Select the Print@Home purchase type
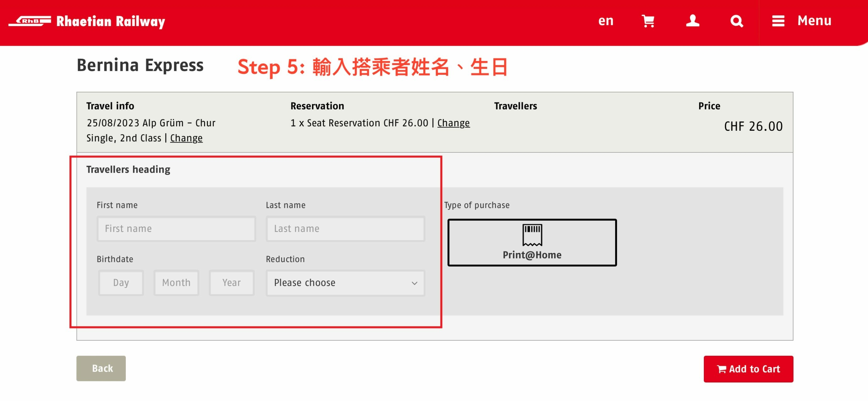Image resolution: width=868 pixels, height=401 pixels. [532, 242]
